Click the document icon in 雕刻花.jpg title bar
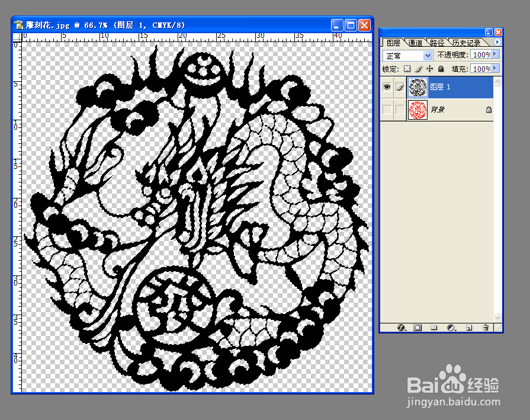Screen dimensions: 530x420 [19, 25]
